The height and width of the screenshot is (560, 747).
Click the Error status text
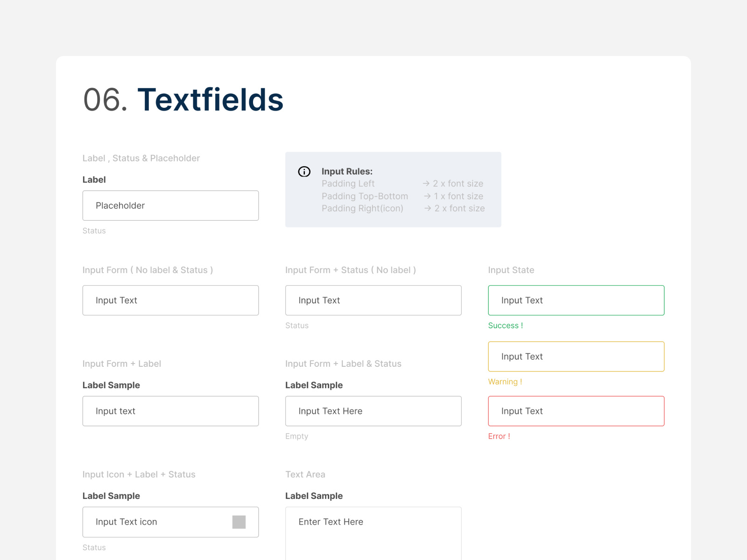point(499,436)
